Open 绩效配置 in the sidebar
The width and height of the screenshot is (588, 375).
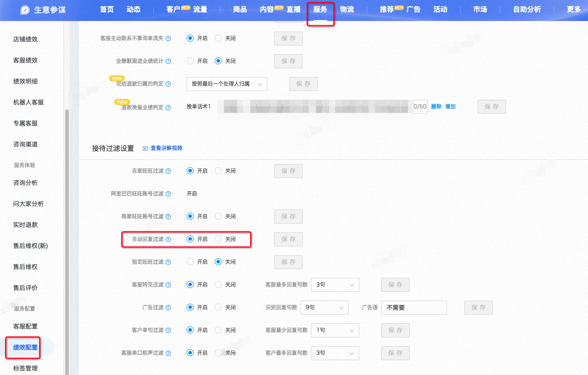click(25, 347)
